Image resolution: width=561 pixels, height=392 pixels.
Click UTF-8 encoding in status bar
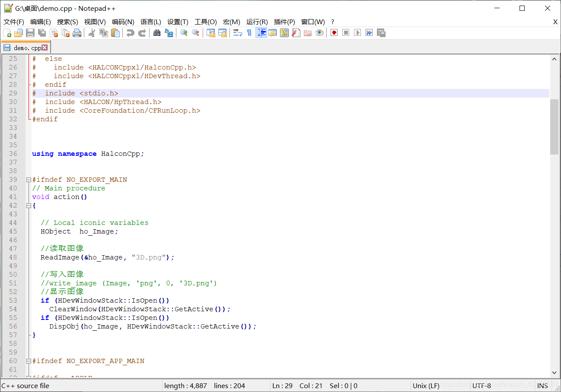coord(481,386)
